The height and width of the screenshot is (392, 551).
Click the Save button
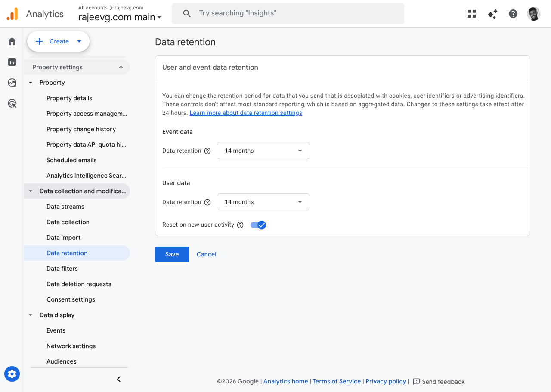point(172,254)
